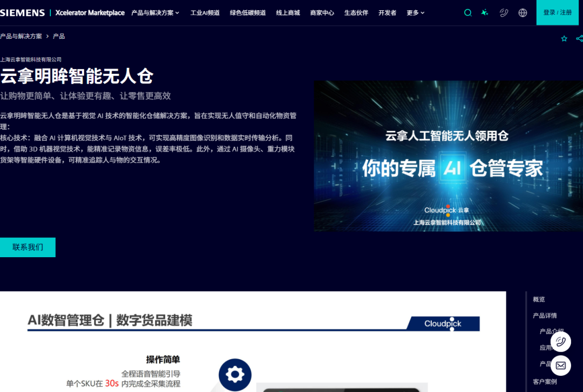Click 产品与解决方案 breadcrumb link
The height and width of the screenshot is (392, 583).
[21, 36]
